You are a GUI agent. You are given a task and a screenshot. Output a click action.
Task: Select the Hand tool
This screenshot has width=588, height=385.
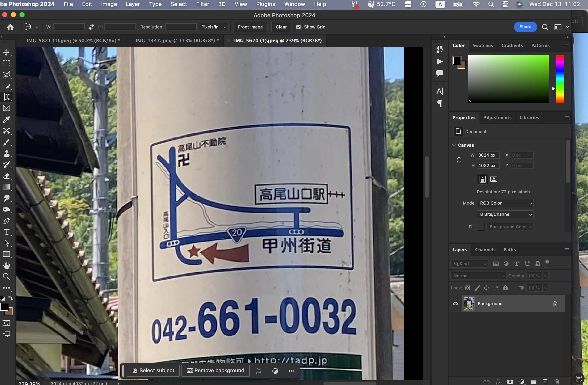click(x=6, y=266)
